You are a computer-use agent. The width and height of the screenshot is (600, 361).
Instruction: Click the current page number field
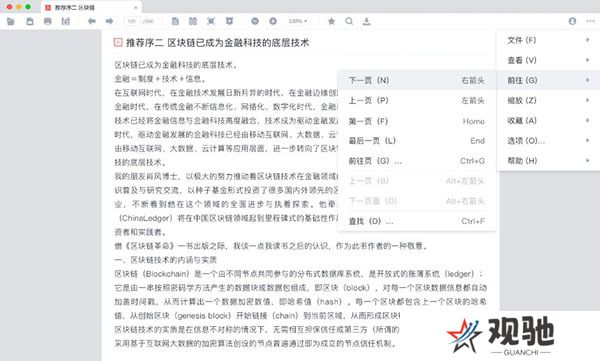[132, 21]
